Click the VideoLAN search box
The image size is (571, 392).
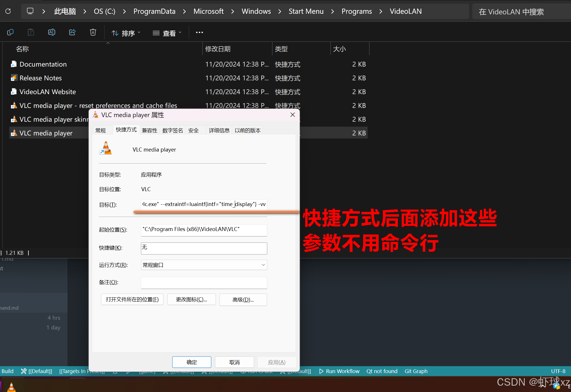[x=522, y=11]
